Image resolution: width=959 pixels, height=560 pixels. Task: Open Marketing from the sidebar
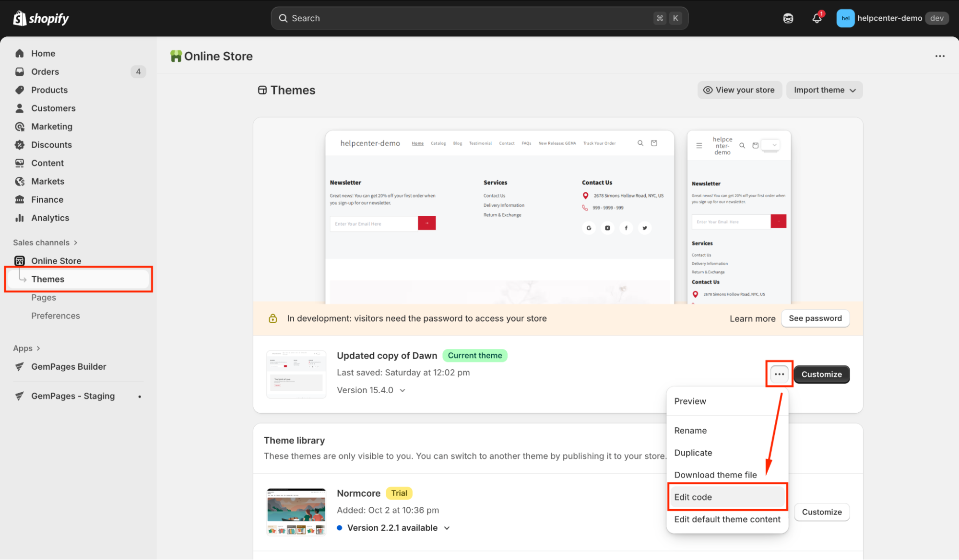(51, 127)
